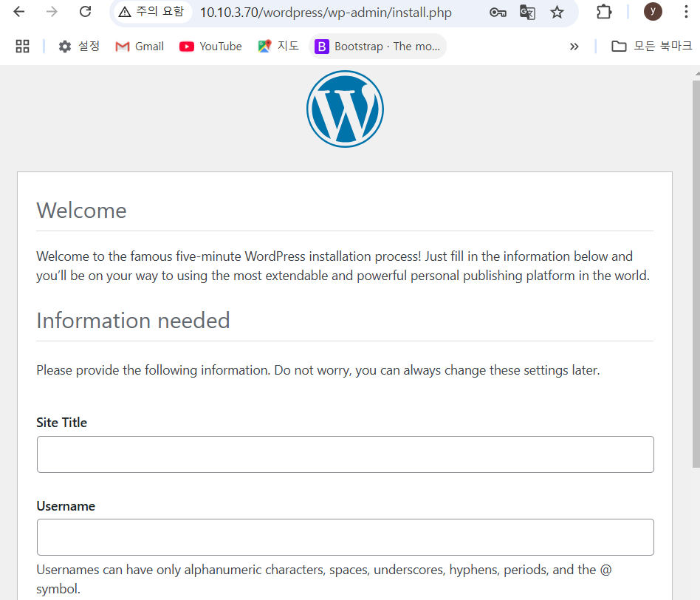This screenshot has width=700, height=600.
Task: Click the Site Title label
Action: click(61, 422)
